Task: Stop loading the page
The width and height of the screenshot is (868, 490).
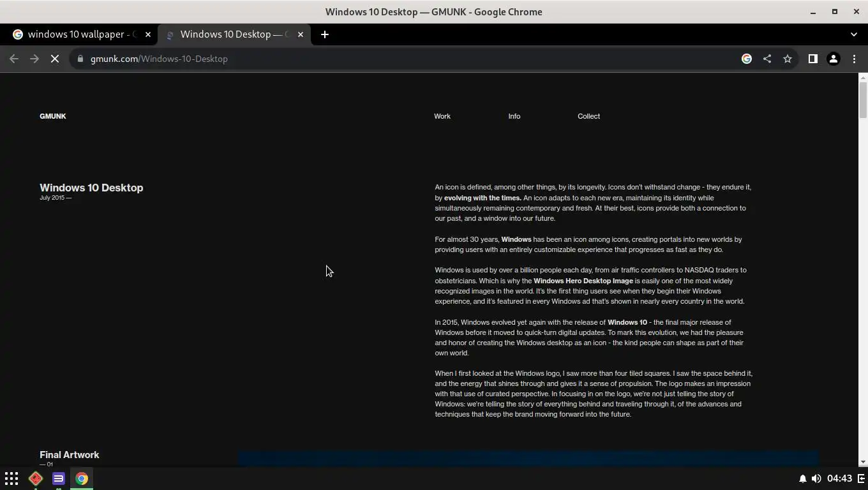Action: point(55,59)
